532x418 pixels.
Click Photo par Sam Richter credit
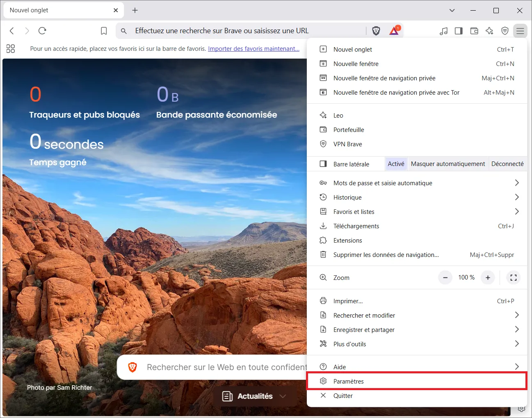(59, 387)
